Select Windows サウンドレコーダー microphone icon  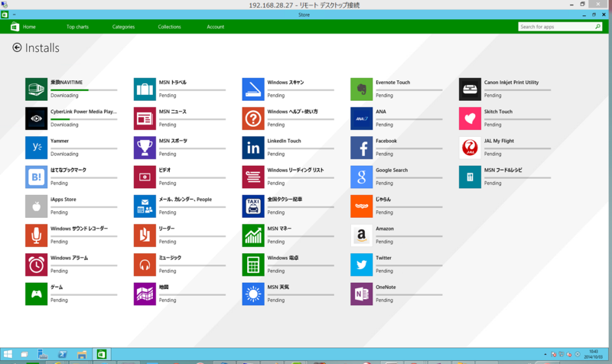pyautogui.click(x=36, y=236)
